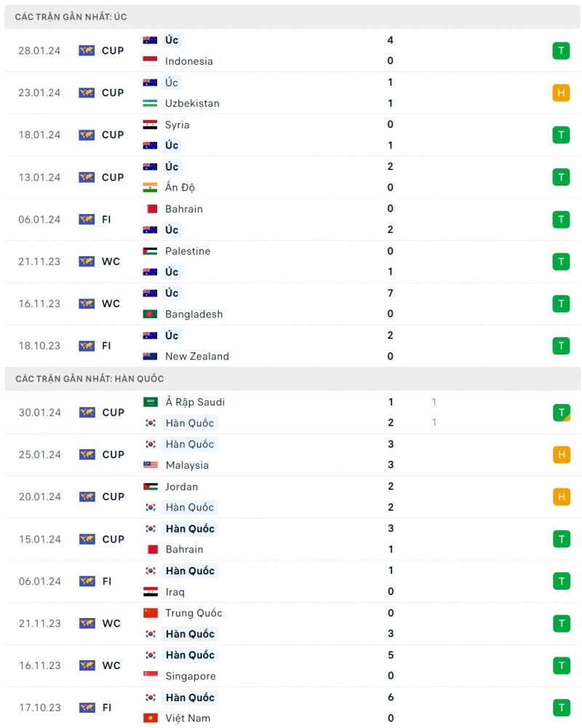Screen dimensions: 582x728
Task: Click the New Zealand flag icon
Action: pos(150,356)
